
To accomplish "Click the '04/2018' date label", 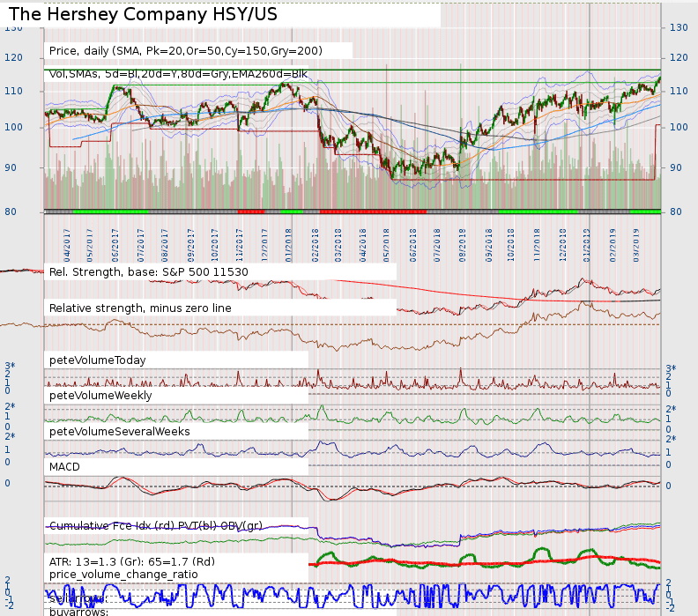I will pos(363,245).
